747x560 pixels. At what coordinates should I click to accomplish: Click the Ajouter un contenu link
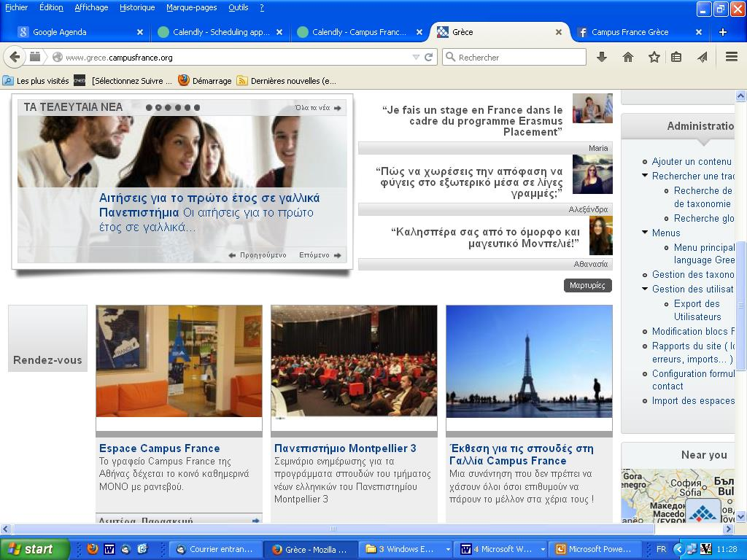pyautogui.click(x=692, y=161)
